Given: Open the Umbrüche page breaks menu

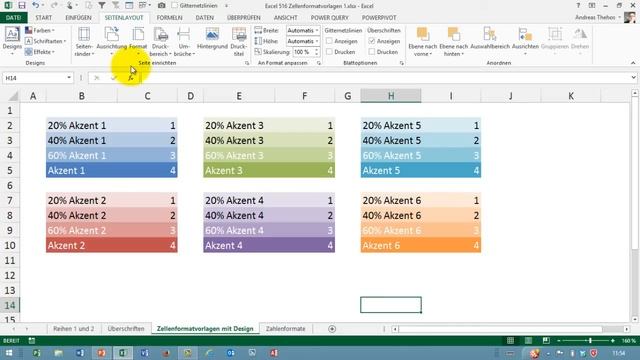Looking at the screenshot, I should click(184, 41).
